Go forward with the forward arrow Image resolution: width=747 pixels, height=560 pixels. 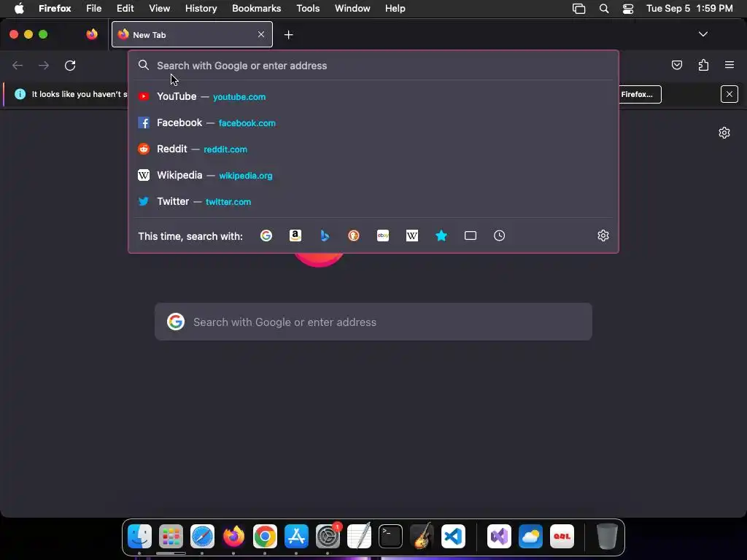coord(44,65)
